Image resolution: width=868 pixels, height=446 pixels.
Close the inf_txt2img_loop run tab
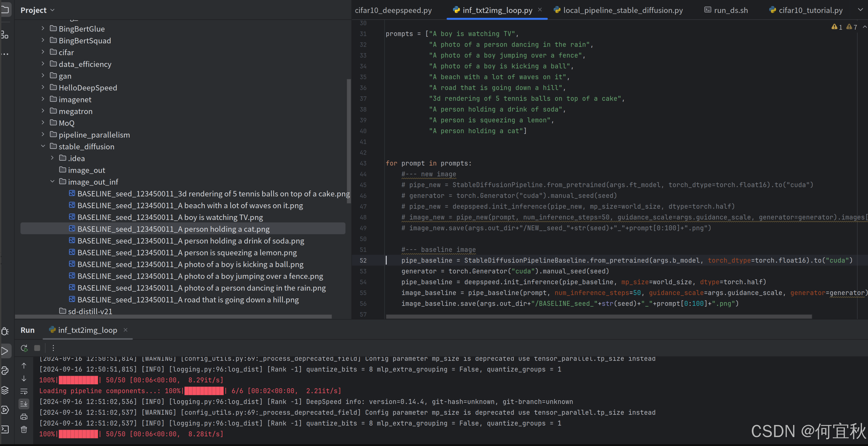(x=125, y=330)
